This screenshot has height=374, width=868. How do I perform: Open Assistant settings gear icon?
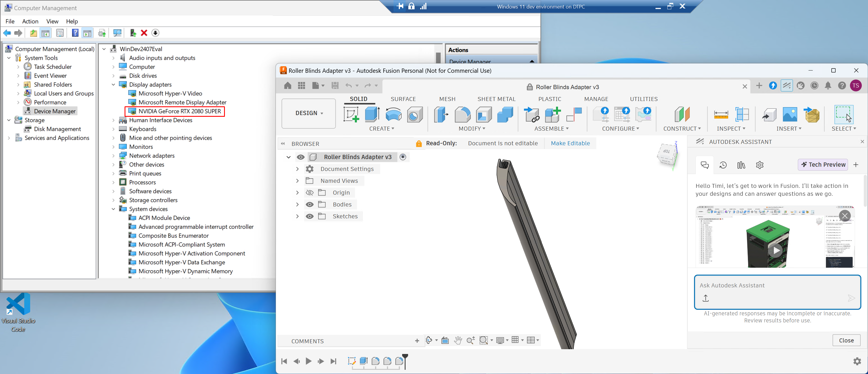pos(759,165)
